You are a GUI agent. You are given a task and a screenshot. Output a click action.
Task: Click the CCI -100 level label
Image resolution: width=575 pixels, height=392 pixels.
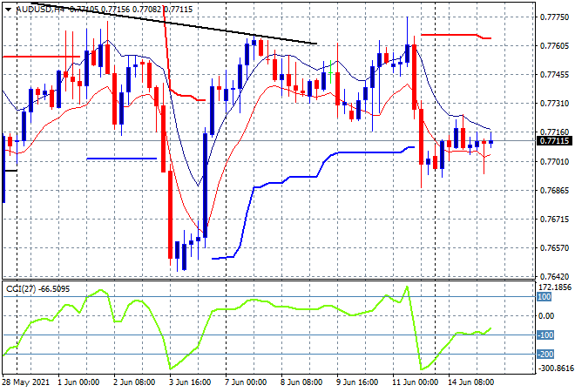click(x=545, y=335)
